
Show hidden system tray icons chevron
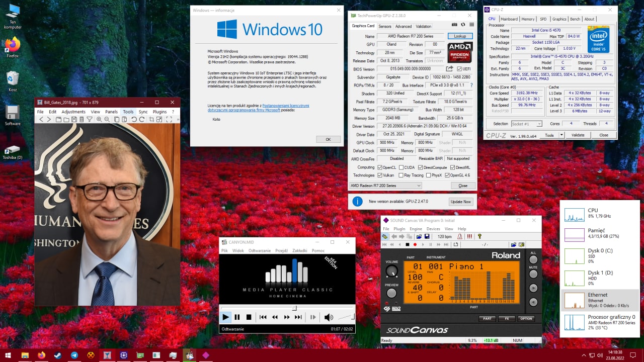584,355
